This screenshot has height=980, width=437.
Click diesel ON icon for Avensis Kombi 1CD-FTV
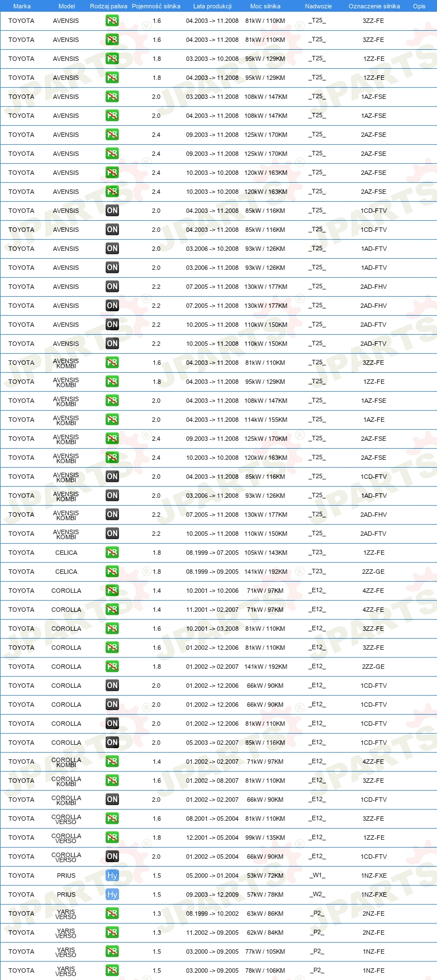pos(112,477)
